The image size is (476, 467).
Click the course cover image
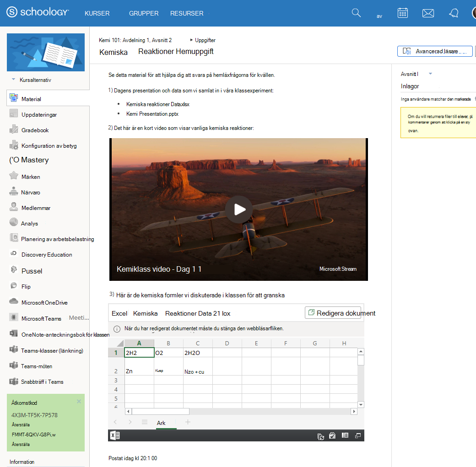[46, 52]
